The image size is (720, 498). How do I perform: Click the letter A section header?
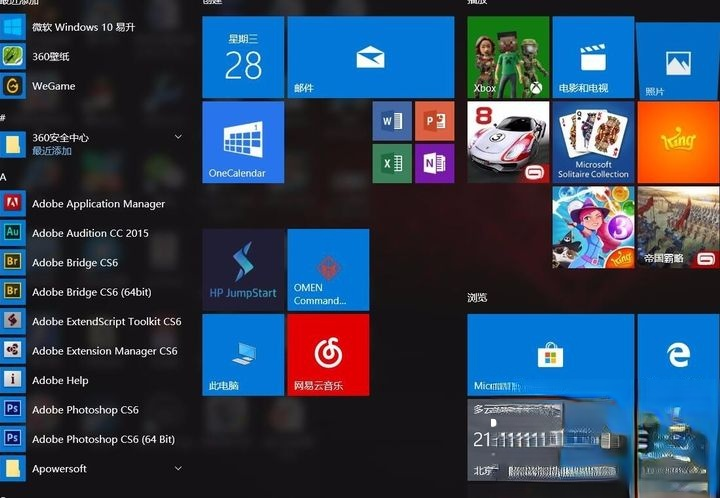3,177
